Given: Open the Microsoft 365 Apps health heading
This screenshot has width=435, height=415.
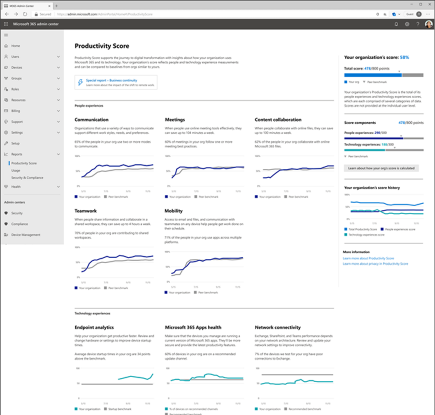Looking at the screenshot, I should pyautogui.click(x=193, y=327).
